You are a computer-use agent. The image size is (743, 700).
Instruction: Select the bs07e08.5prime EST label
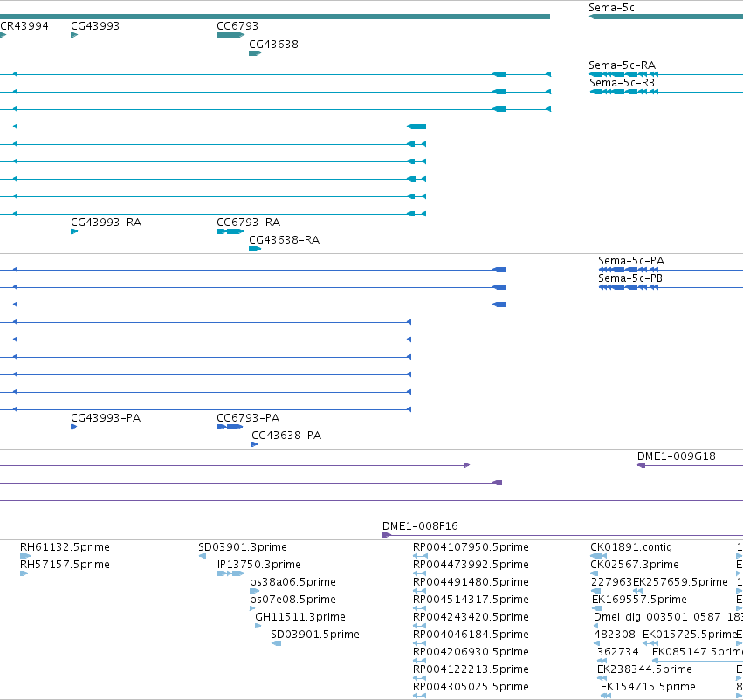[292, 600]
